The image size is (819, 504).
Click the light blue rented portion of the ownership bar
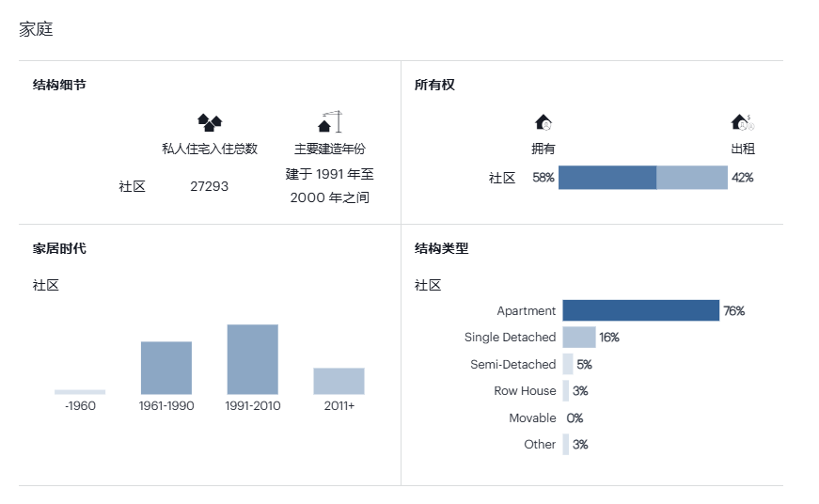pyautogui.click(x=692, y=178)
